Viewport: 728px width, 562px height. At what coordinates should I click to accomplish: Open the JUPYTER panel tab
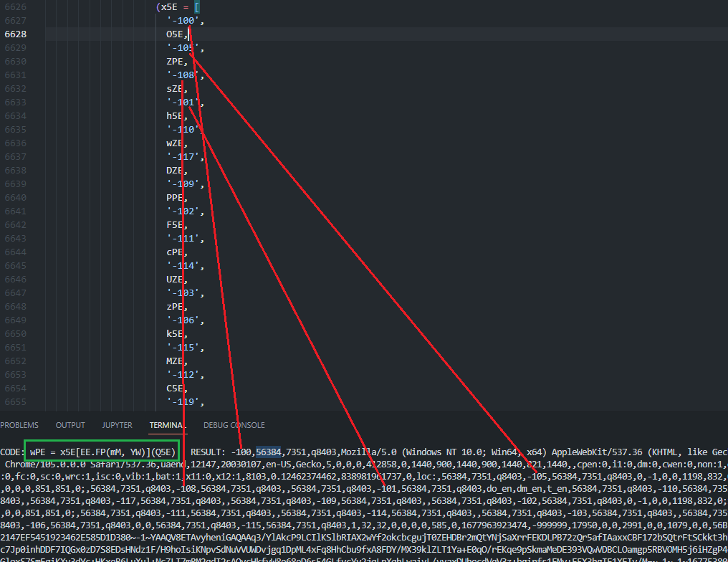(117, 425)
